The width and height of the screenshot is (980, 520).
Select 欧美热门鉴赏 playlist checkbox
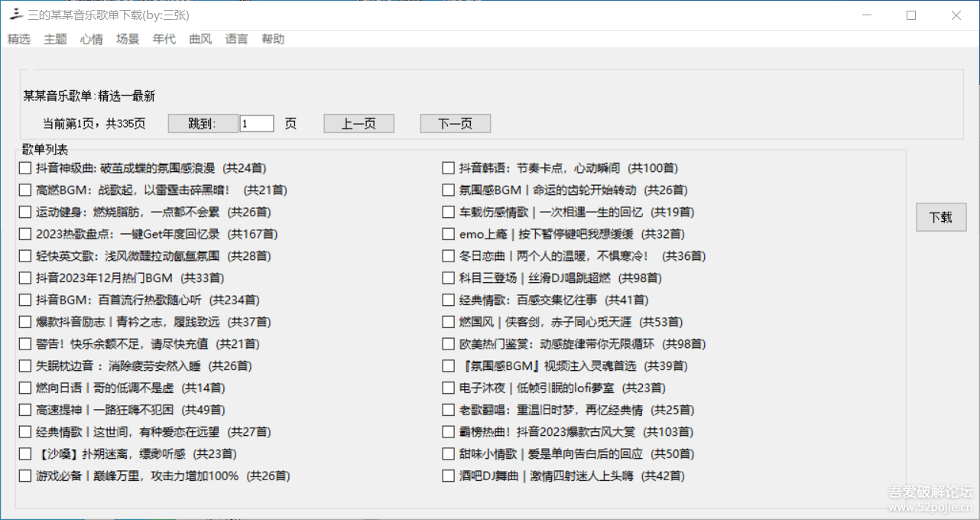tap(449, 344)
